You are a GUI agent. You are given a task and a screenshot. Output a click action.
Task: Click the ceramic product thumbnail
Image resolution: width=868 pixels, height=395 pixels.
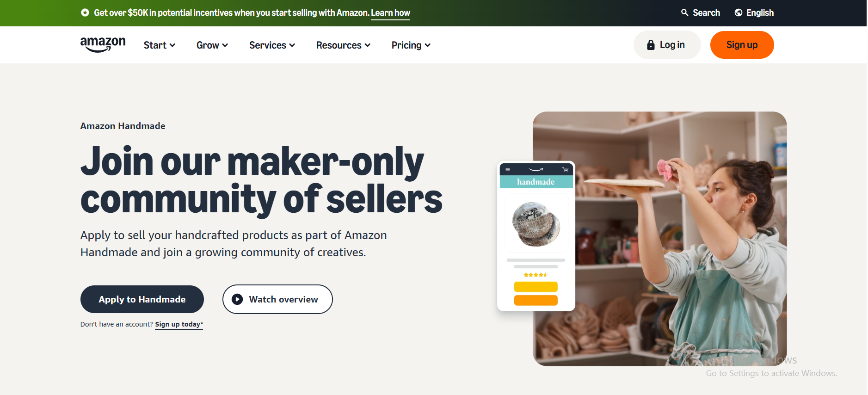[536, 224]
